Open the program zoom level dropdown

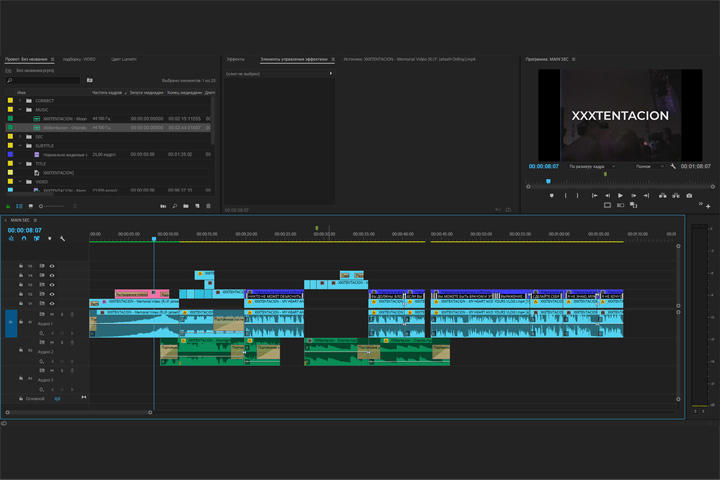tap(592, 166)
